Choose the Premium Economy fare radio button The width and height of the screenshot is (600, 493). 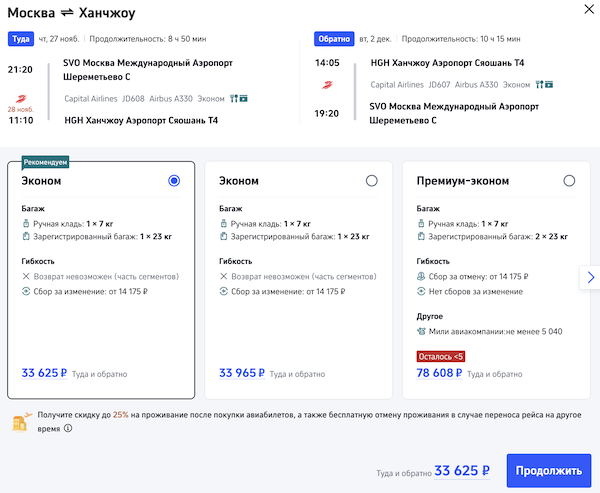569,181
